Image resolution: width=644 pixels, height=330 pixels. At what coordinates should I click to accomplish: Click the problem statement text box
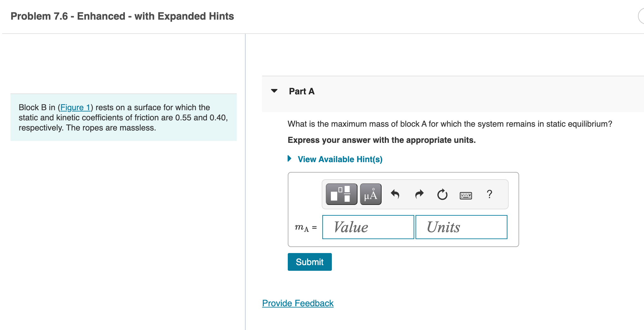(x=124, y=117)
